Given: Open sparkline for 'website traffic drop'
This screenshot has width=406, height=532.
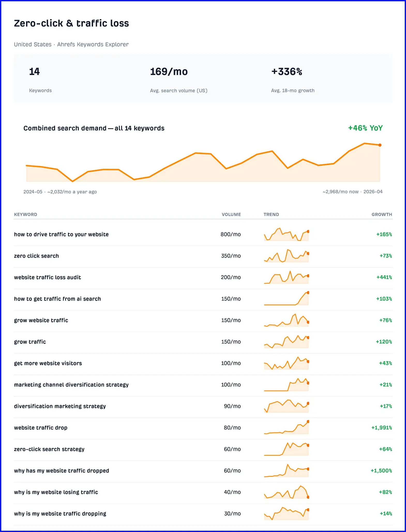Looking at the screenshot, I should pos(287,427).
